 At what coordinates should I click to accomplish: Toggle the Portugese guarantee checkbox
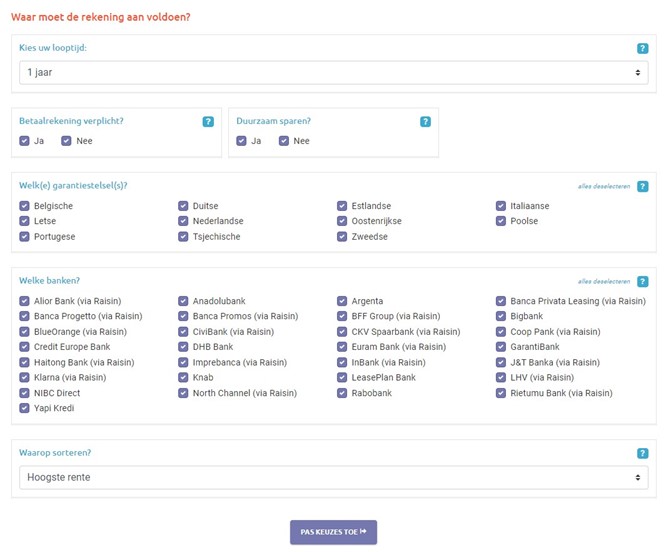pos(24,237)
